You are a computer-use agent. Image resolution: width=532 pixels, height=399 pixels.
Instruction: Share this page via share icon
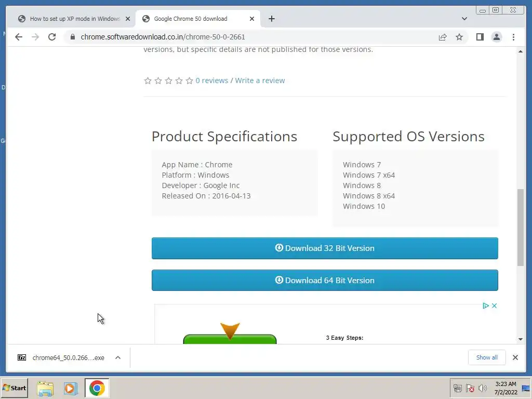pyautogui.click(x=443, y=37)
